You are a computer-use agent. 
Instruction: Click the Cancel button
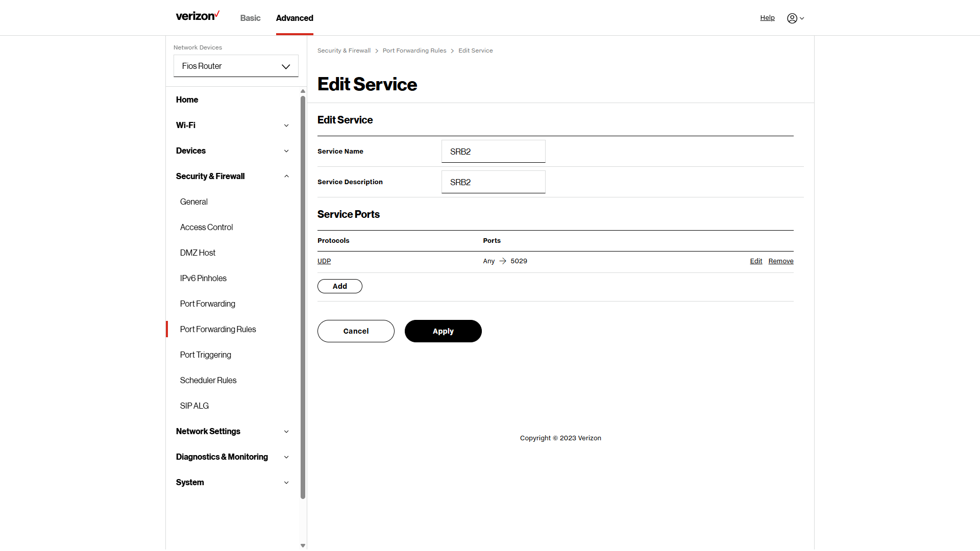356,331
